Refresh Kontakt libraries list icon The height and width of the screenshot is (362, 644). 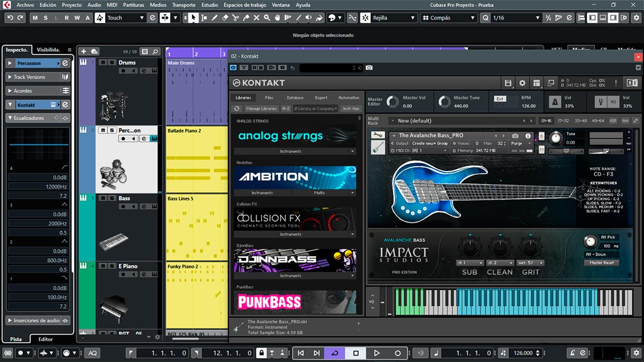237,108
